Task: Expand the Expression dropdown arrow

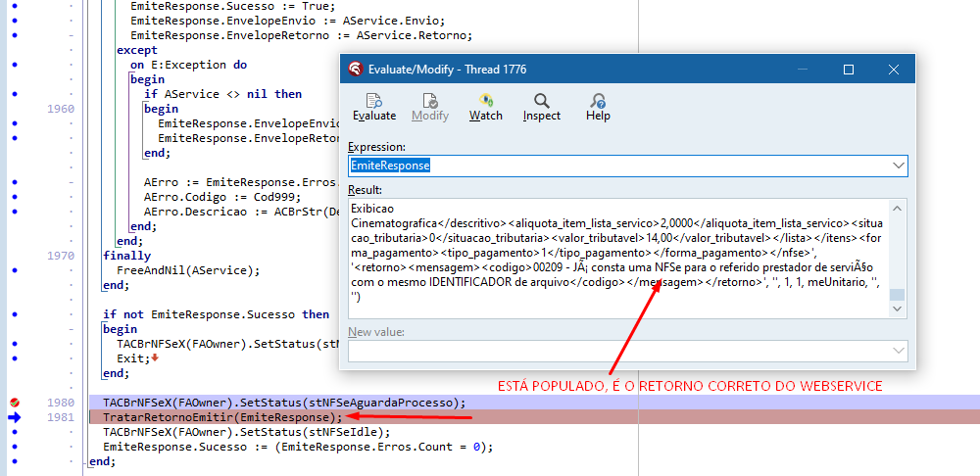Action: (x=899, y=166)
